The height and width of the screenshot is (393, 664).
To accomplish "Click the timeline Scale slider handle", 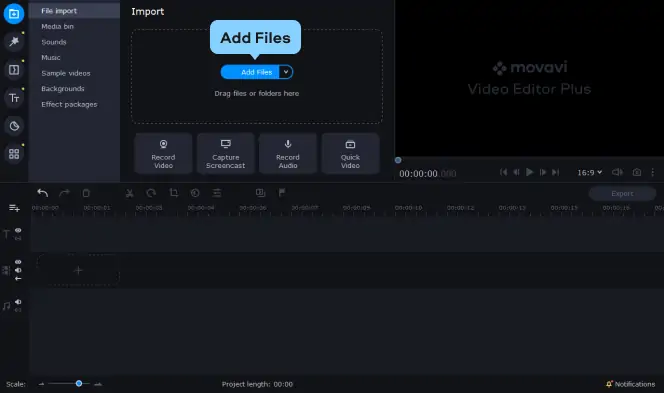I will (79, 384).
